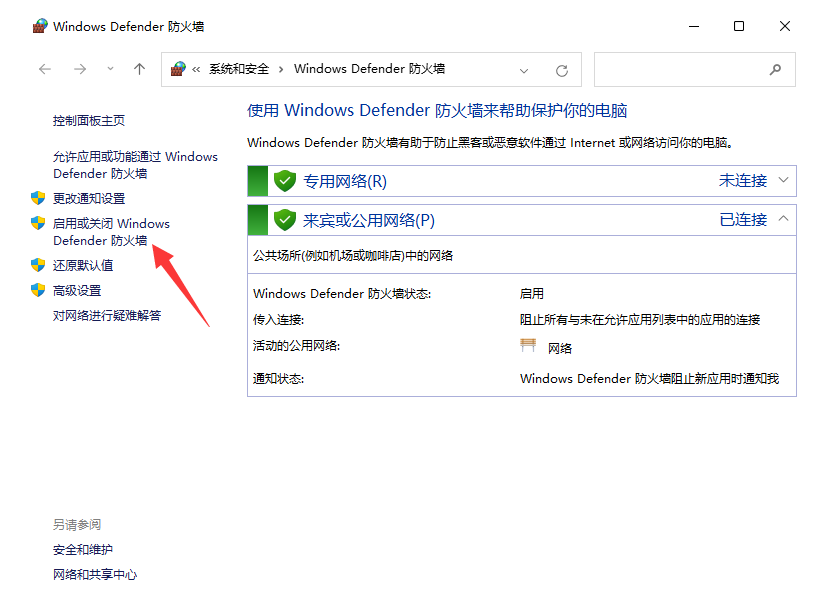Click the back navigation arrow

(44, 70)
